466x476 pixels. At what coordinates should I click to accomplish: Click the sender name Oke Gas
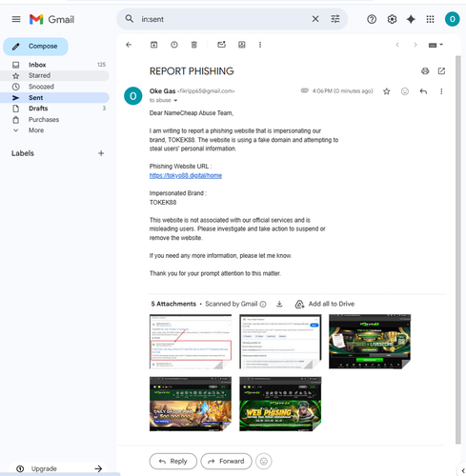coord(162,91)
